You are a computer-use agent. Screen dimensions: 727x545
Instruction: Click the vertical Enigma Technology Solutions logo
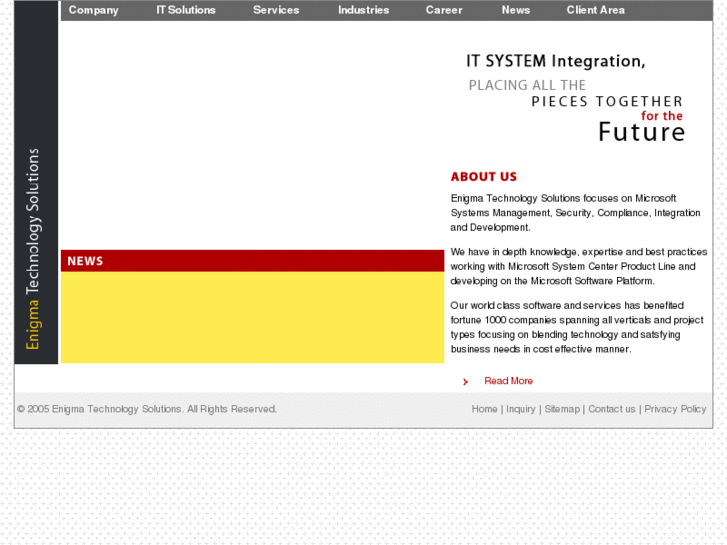(32, 249)
